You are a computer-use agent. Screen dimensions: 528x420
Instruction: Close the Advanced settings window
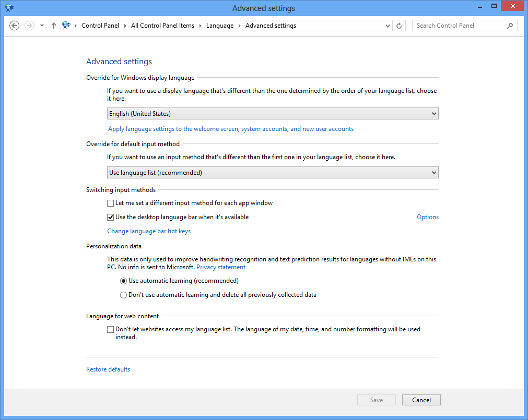pos(513,6)
